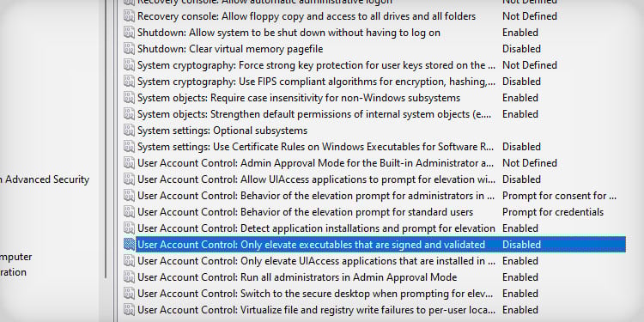Click icon for System cryptography: Use FIPS compliant algorithms
Image resolution: width=644 pixels, height=322 pixels.
130,82
